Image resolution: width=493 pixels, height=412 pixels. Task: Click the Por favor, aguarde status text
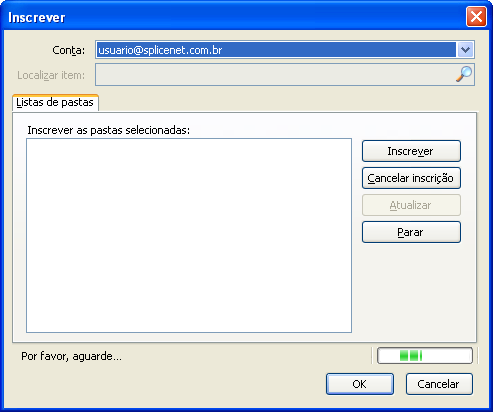[x=71, y=356]
